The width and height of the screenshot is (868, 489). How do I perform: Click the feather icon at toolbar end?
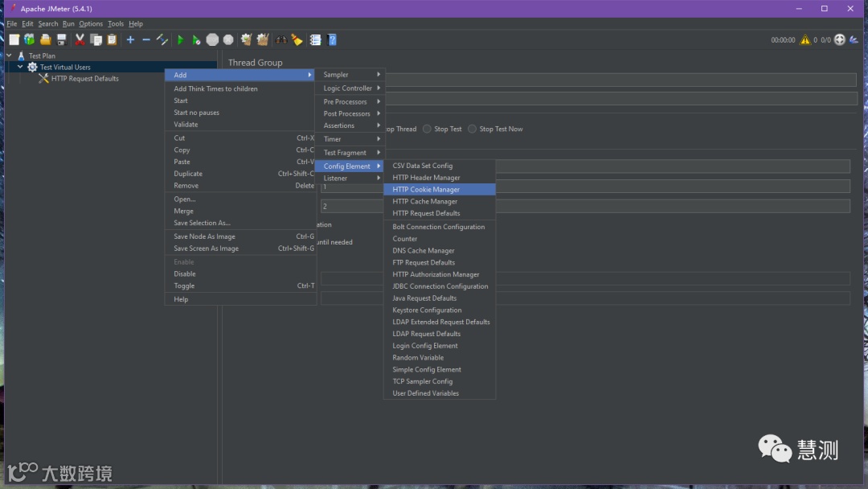point(854,40)
